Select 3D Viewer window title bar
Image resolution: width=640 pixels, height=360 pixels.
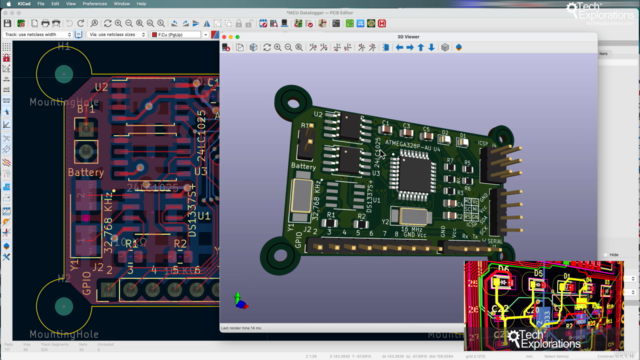tap(408, 37)
